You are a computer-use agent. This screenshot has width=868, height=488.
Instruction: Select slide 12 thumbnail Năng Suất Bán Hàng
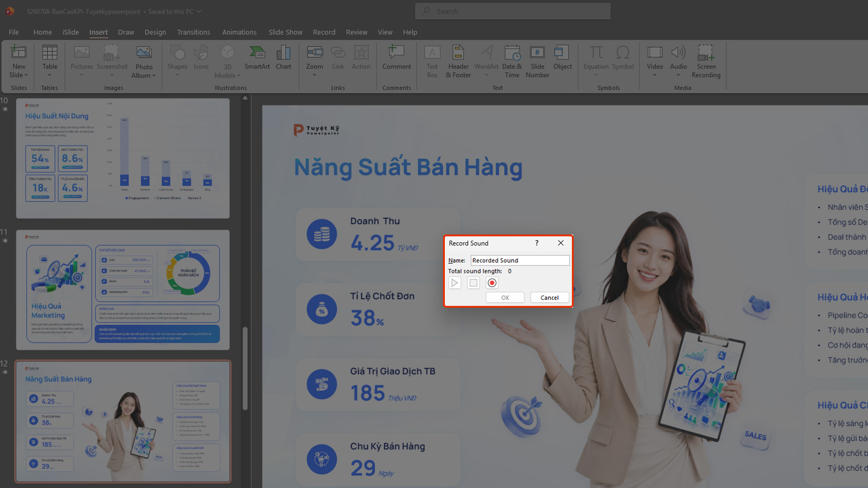pyautogui.click(x=123, y=422)
